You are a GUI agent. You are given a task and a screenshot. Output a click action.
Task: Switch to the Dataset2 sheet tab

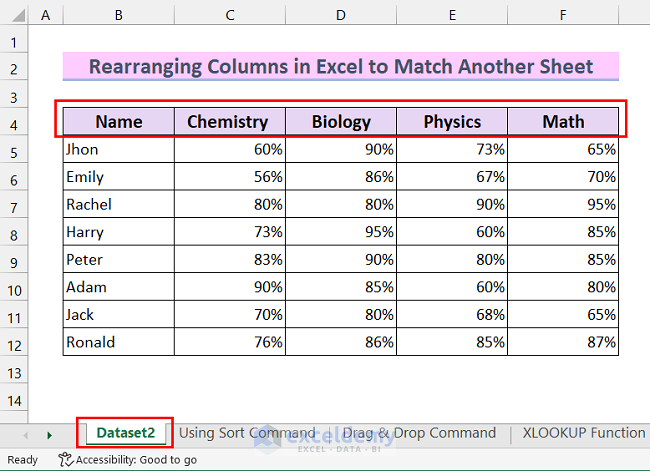pos(125,433)
